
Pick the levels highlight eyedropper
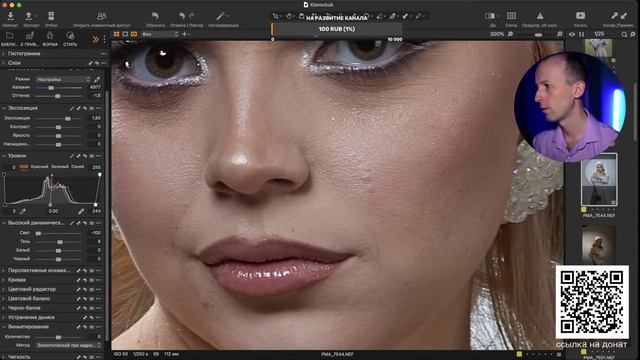[x=81, y=211]
